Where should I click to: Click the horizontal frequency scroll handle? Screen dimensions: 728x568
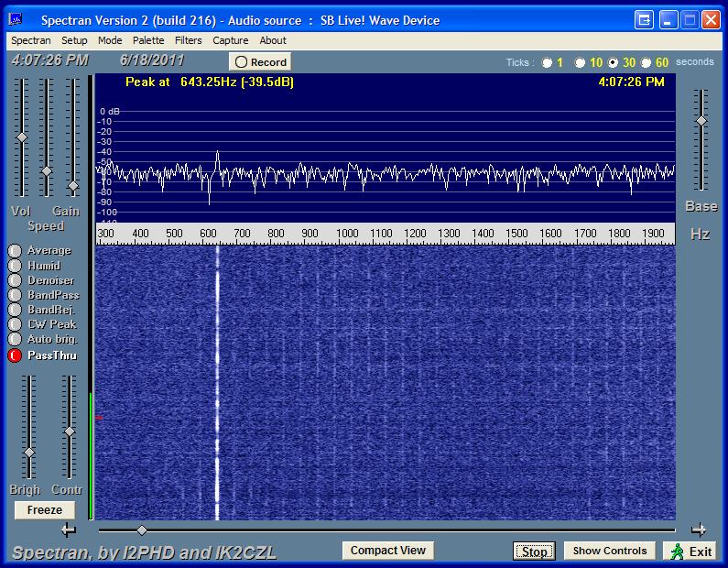coord(142,530)
